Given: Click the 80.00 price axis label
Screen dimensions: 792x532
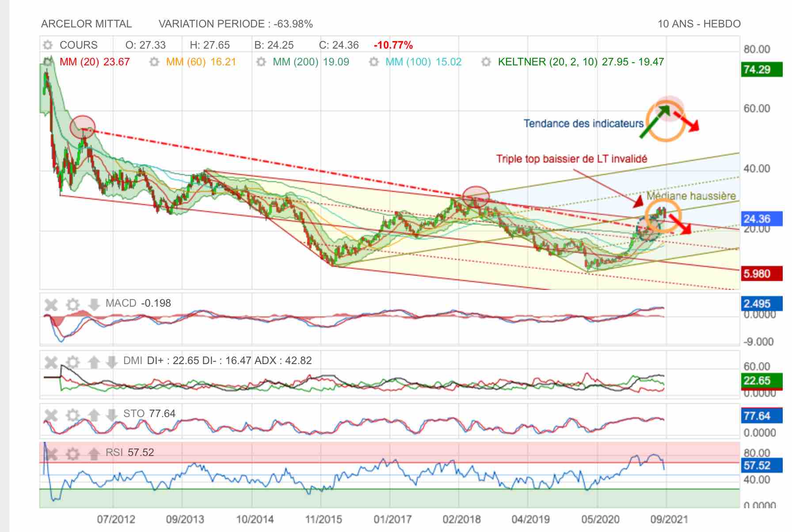Looking at the screenshot, I should (x=757, y=49).
